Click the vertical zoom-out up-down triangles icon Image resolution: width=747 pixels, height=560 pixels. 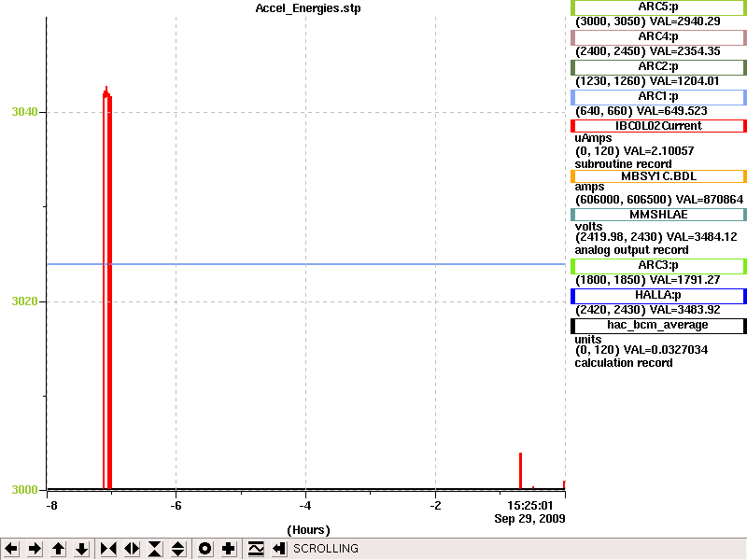pos(178,549)
